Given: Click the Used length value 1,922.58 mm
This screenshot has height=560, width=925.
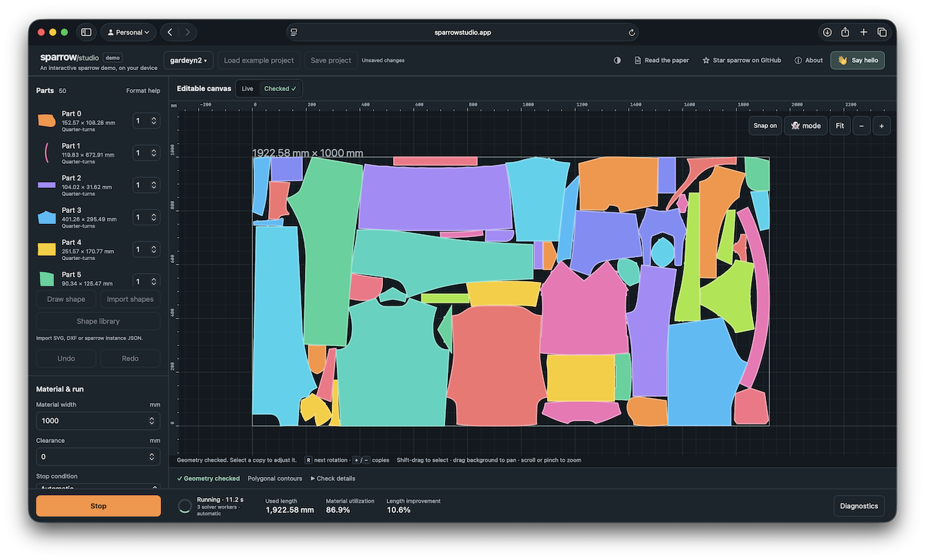Looking at the screenshot, I should coord(290,510).
